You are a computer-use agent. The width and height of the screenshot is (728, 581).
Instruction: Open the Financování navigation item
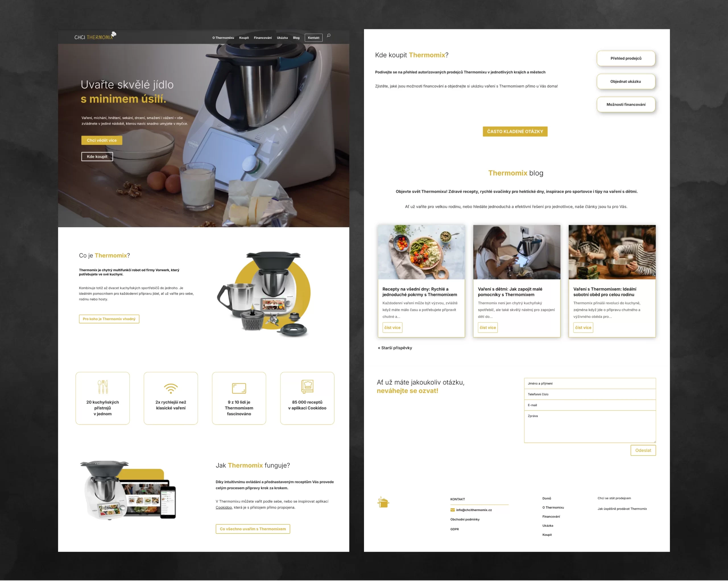(x=262, y=38)
